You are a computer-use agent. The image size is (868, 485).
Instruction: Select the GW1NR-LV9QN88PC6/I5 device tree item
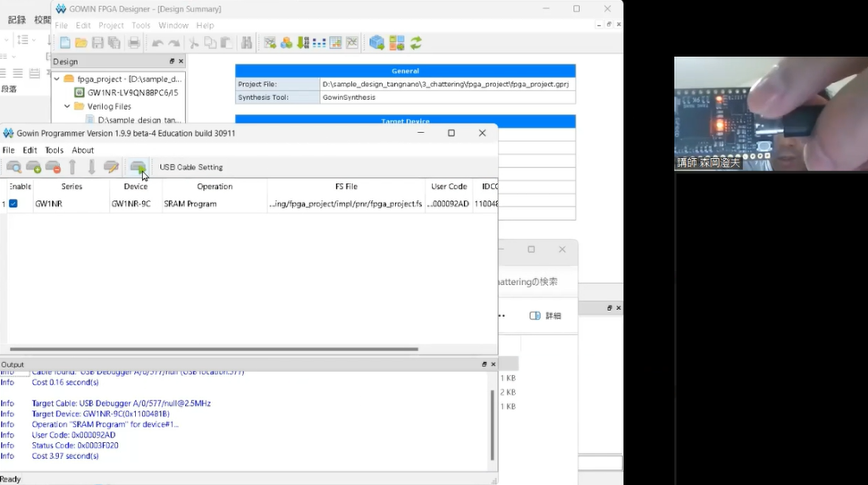[x=132, y=93]
